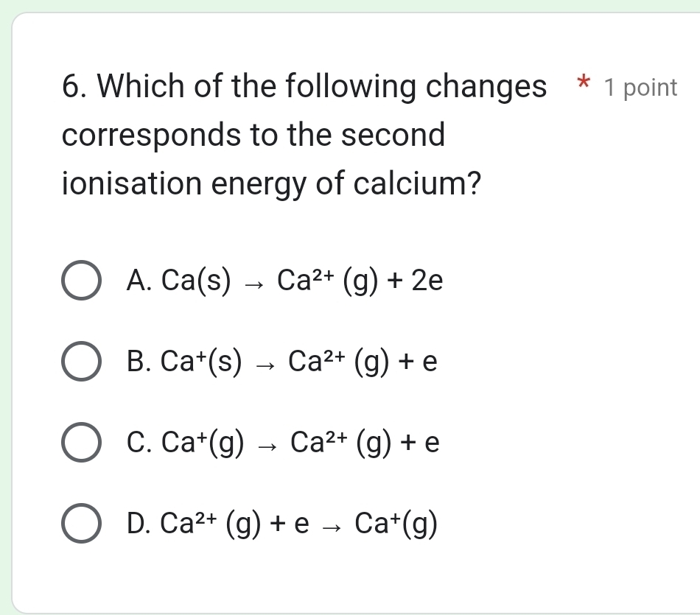The image size is (700, 615).
Task: Select radio button for option B
Action: (x=81, y=363)
